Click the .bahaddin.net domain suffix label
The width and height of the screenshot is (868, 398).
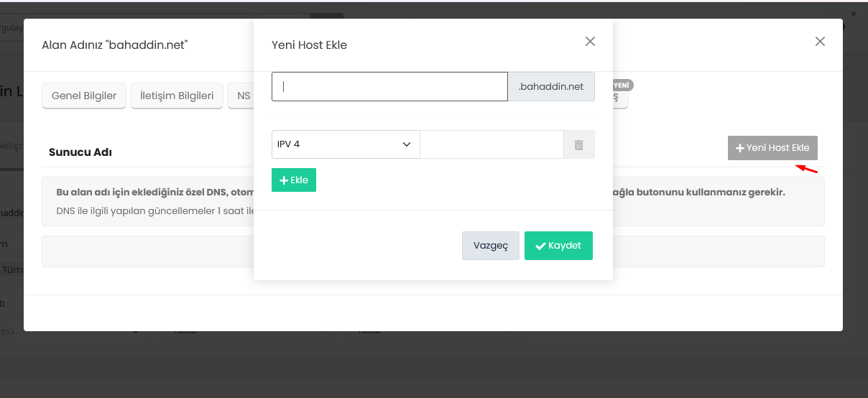(x=551, y=86)
